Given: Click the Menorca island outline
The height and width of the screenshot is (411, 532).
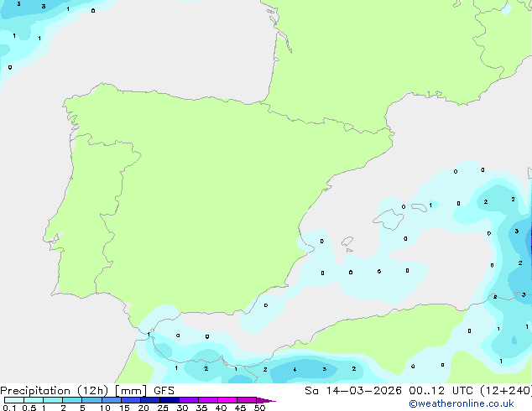Looking at the screenshot, I should (420, 207).
